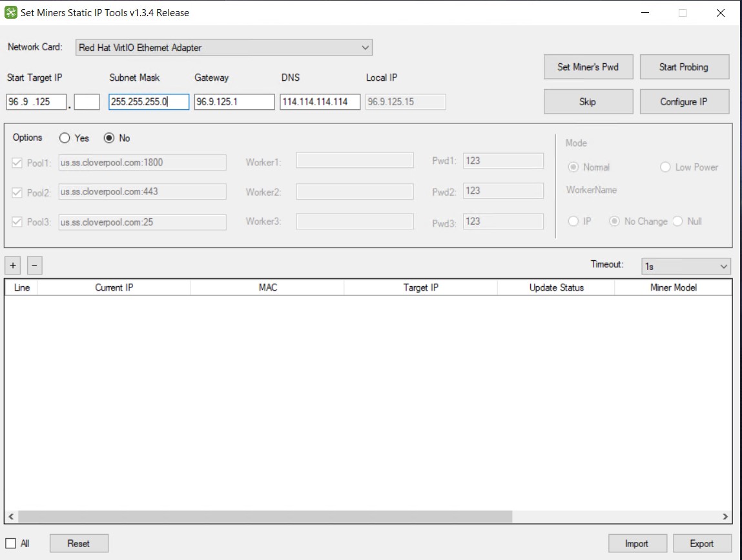742x560 pixels.
Task: Select the Yes option radio button
Action: coord(63,138)
